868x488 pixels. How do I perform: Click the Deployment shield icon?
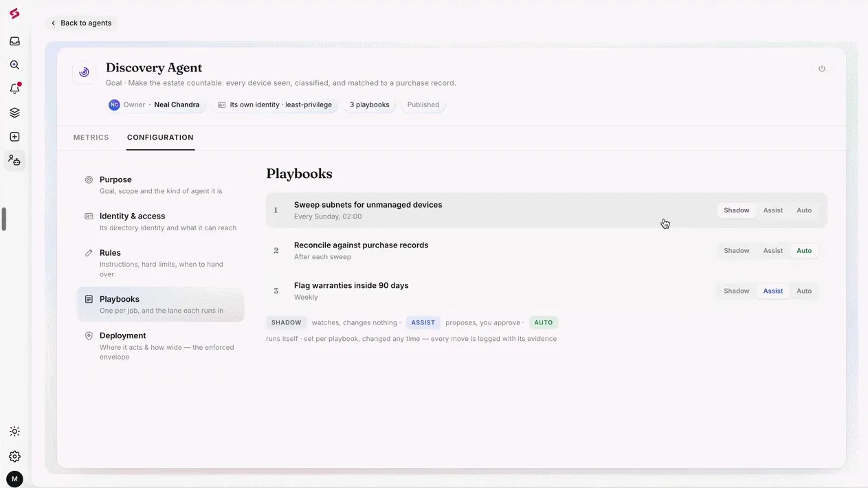[x=89, y=335]
